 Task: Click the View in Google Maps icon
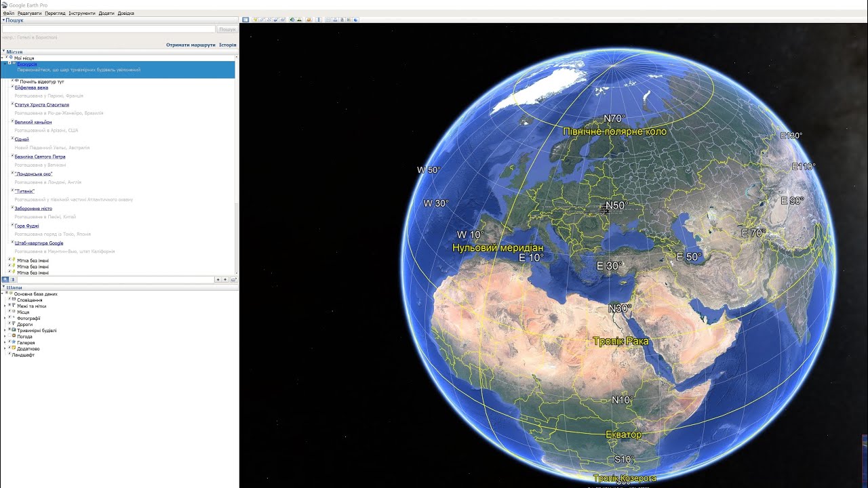tap(349, 20)
